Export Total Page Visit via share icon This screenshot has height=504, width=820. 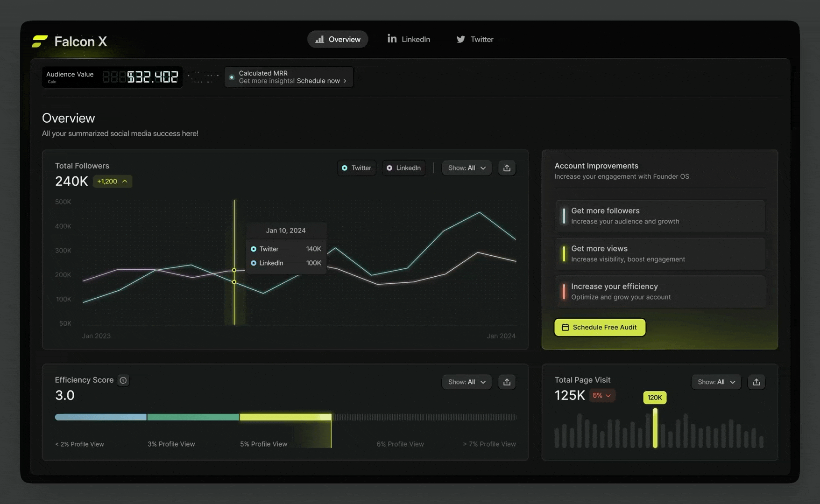756,382
